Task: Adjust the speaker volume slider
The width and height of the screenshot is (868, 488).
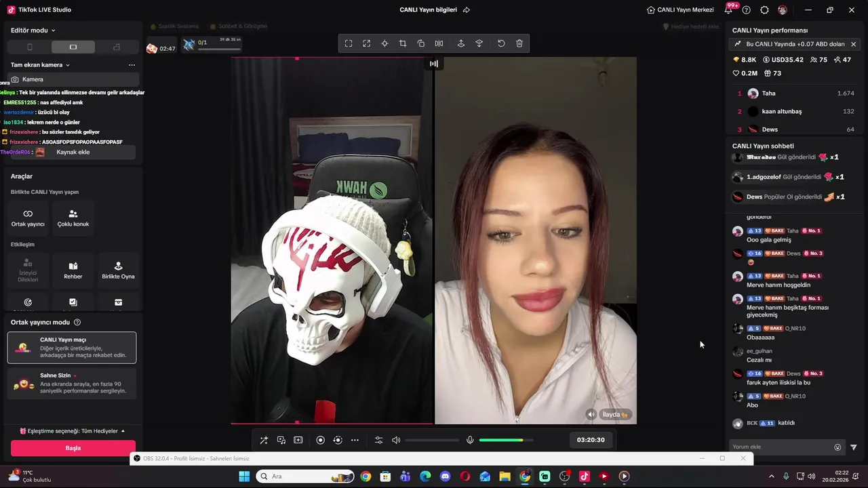Action: point(432,441)
